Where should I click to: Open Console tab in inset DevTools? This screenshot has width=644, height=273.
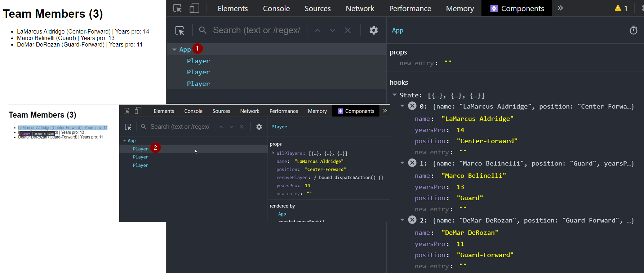click(x=193, y=111)
